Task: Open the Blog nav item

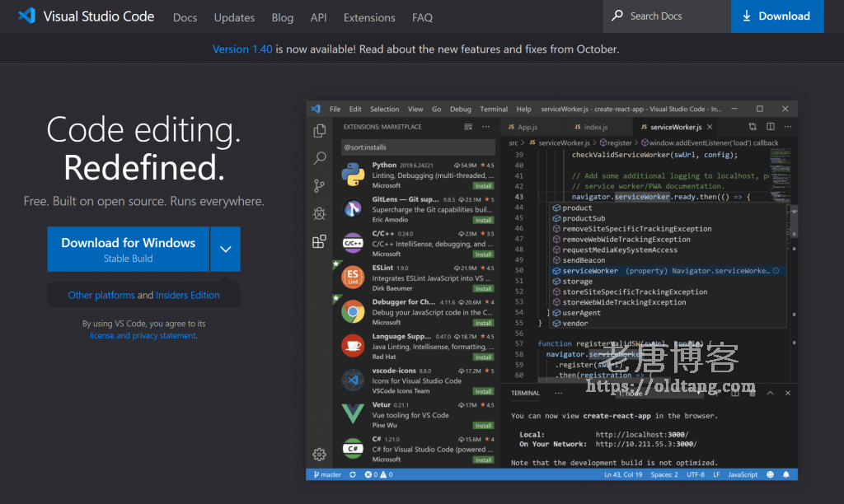Action: pyautogui.click(x=283, y=18)
